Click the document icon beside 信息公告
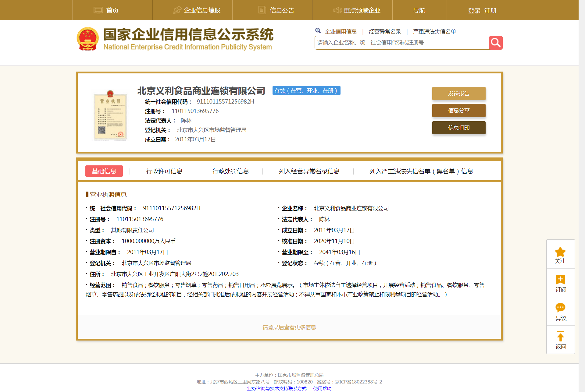Image resolution: width=585 pixels, height=392 pixels. click(262, 10)
